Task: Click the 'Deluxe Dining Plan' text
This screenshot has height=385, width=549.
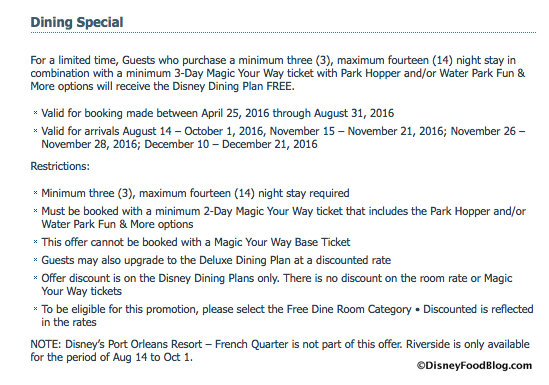Action: coord(245,260)
